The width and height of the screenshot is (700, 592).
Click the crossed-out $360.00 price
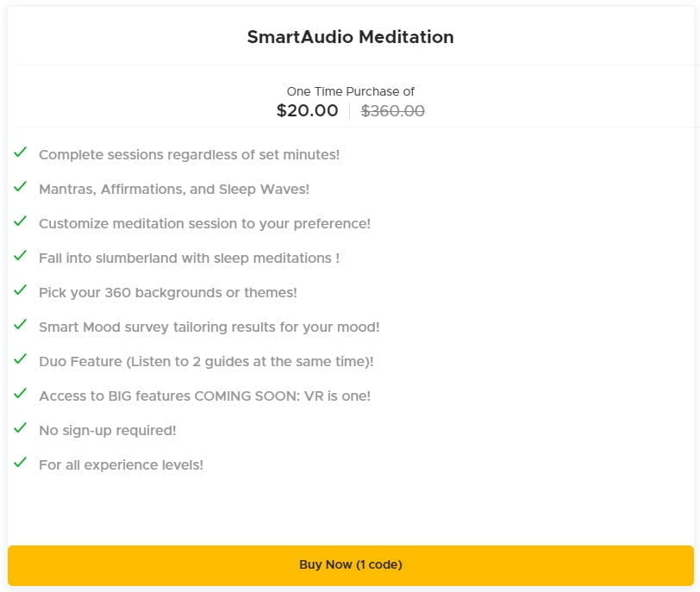point(392,110)
